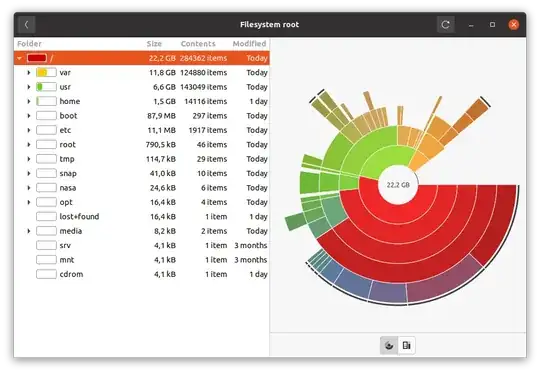Sort by the Folder column header
The height and width of the screenshot is (373, 540).
coord(30,44)
